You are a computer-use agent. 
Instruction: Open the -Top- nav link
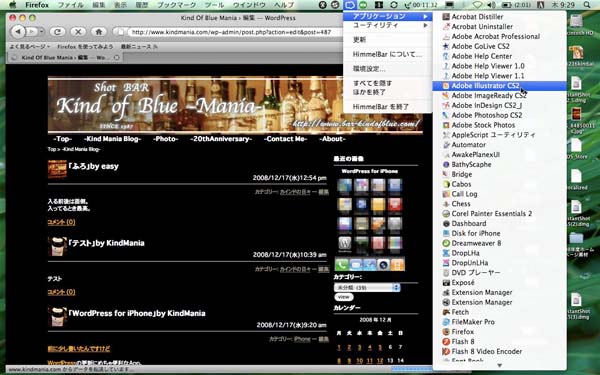[62, 139]
